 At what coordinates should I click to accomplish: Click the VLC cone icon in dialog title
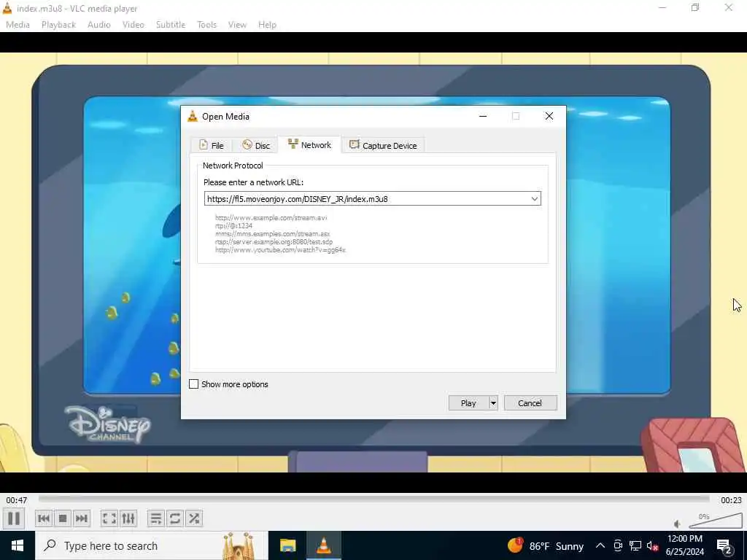point(193,116)
